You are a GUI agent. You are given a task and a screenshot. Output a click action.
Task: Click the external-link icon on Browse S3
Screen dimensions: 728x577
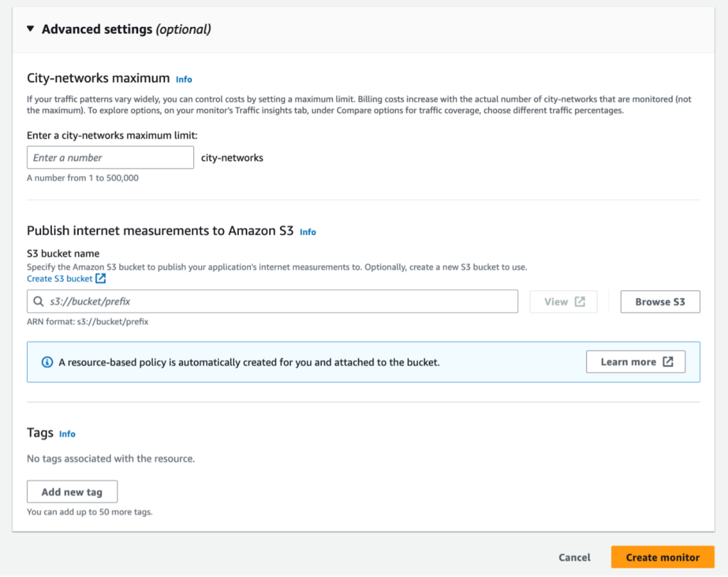[x=660, y=302]
